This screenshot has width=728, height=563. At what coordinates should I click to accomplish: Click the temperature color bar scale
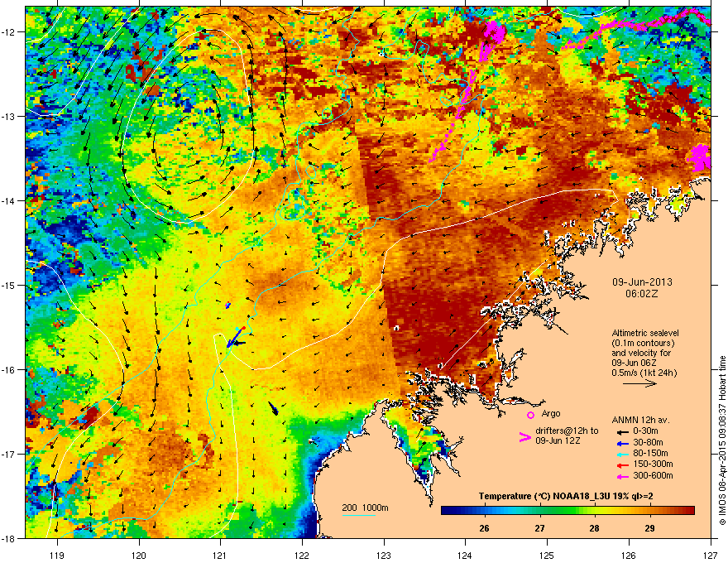(568, 511)
